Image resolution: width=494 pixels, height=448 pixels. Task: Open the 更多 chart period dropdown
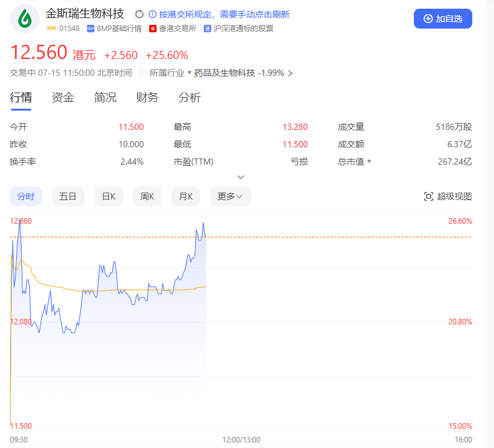pos(231,196)
